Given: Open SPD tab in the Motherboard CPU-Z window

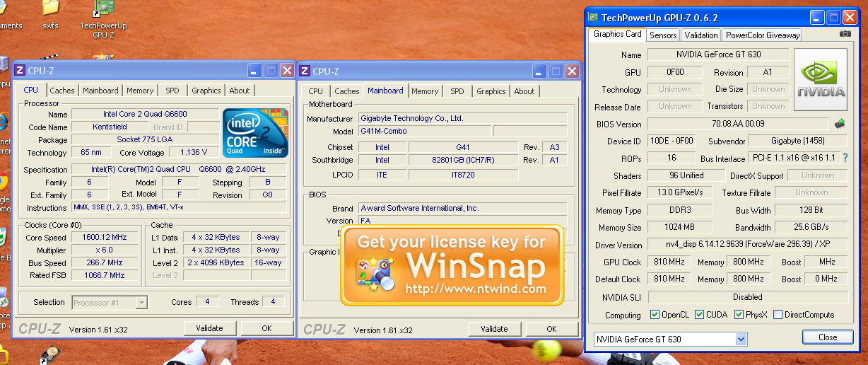Looking at the screenshot, I should tap(457, 91).
